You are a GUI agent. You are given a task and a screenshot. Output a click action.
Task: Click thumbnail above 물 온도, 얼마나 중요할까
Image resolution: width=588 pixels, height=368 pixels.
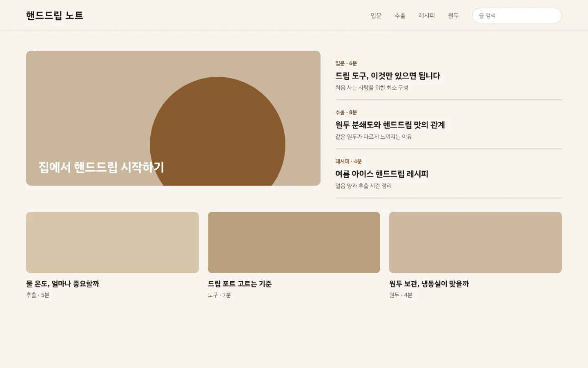point(112,242)
